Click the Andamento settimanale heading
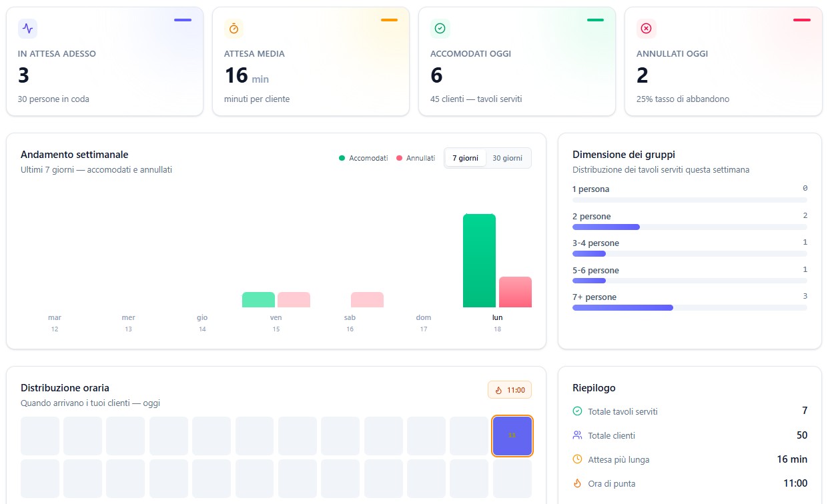 (74, 155)
